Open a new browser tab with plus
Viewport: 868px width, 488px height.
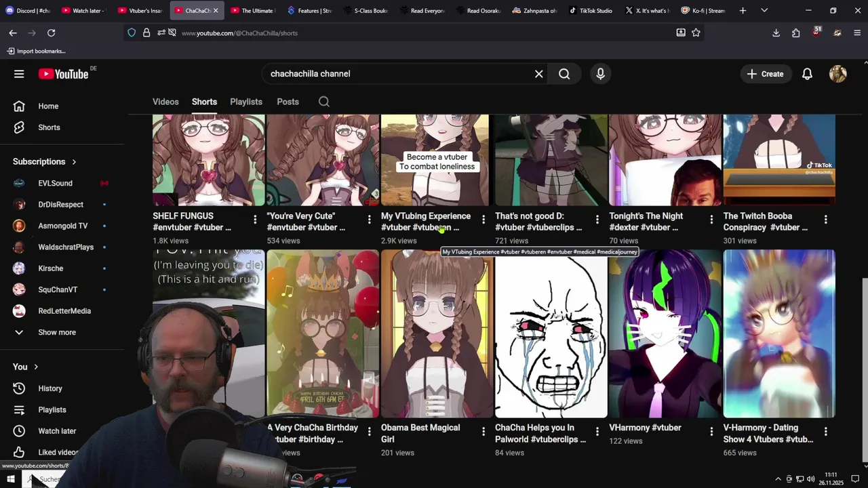click(x=743, y=10)
